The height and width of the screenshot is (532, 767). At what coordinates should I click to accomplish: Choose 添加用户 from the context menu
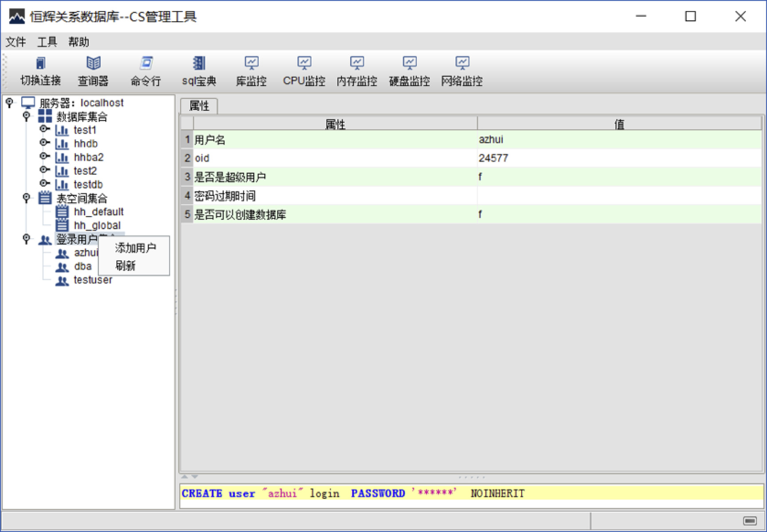pyautogui.click(x=135, y=248)
